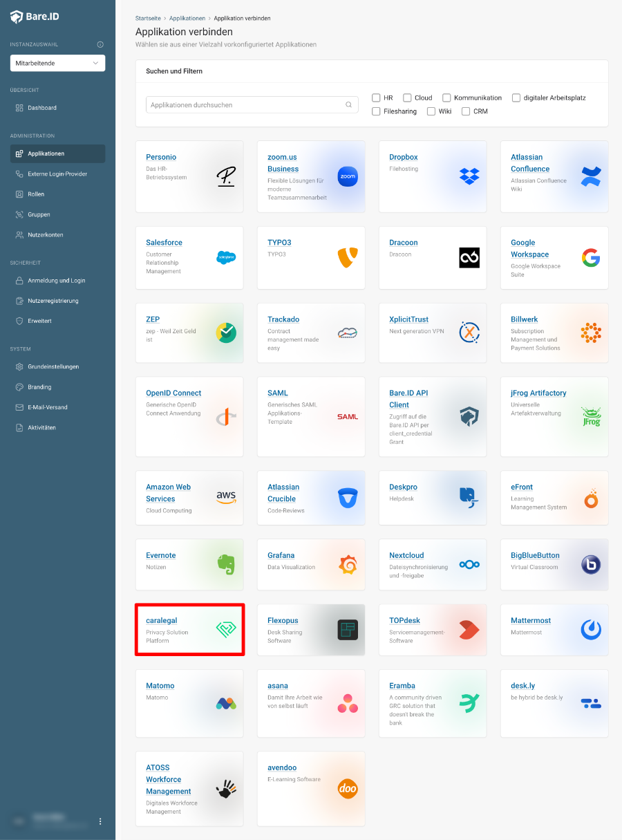Go to Rollen in the sidebar
622x840 pixels.
pos(57,194)
